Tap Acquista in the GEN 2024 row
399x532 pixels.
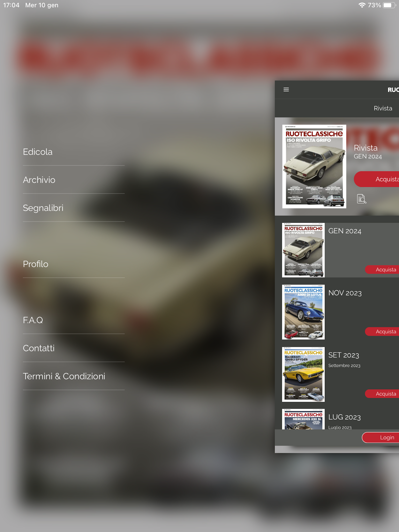(382, 270)
